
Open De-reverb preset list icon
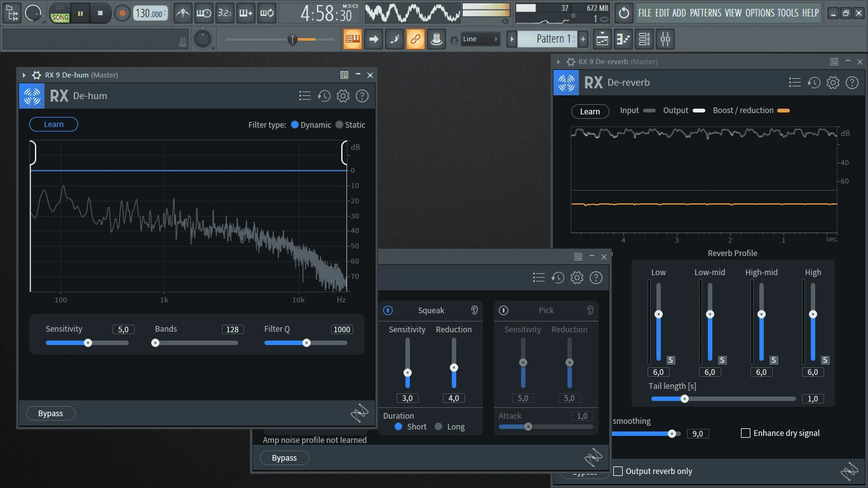coord(795,83)
